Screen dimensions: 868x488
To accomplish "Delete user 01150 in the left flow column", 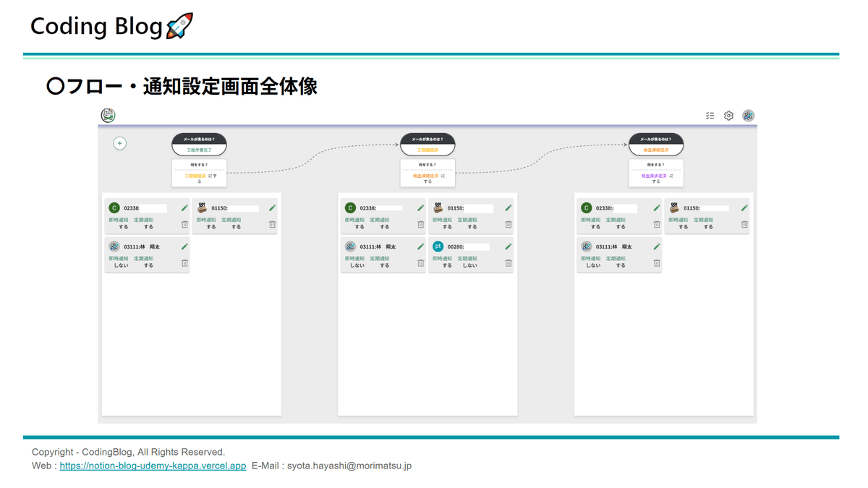I will (272, 225).
